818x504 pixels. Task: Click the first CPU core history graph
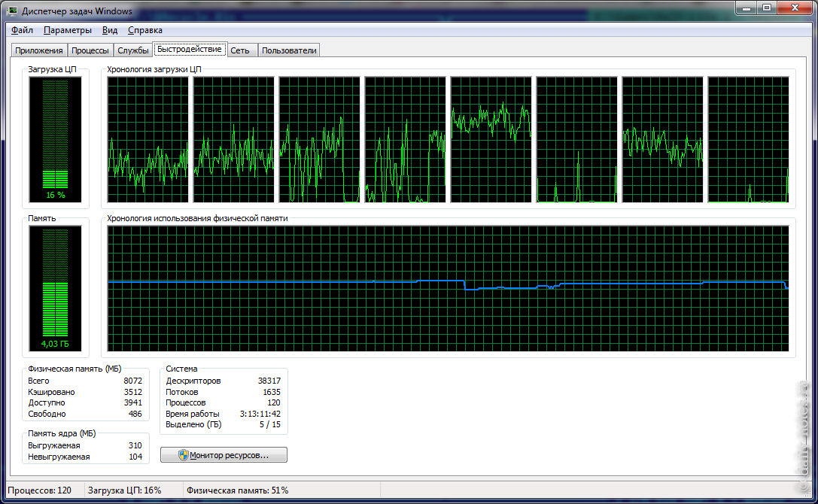click(147, 140)
